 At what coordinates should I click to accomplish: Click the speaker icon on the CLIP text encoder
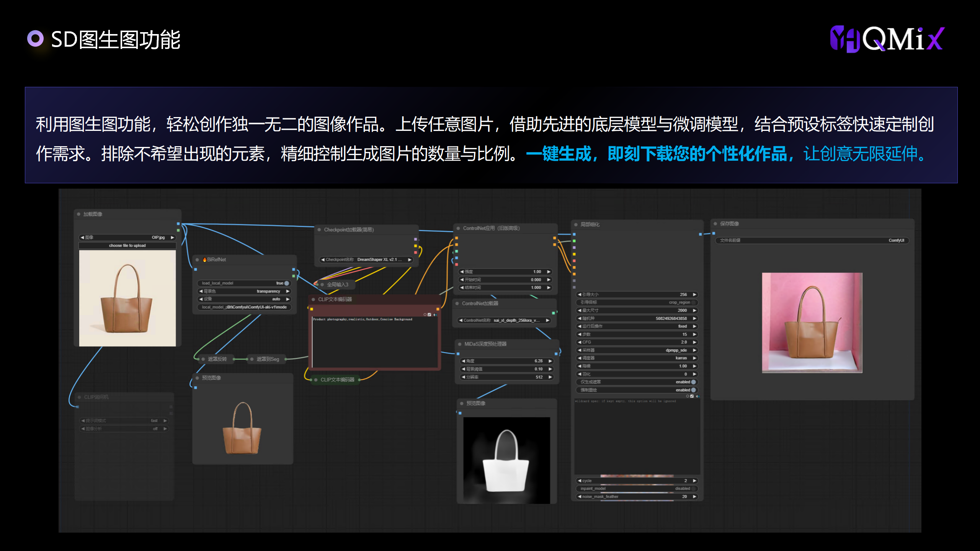click(x=435, y=315)
